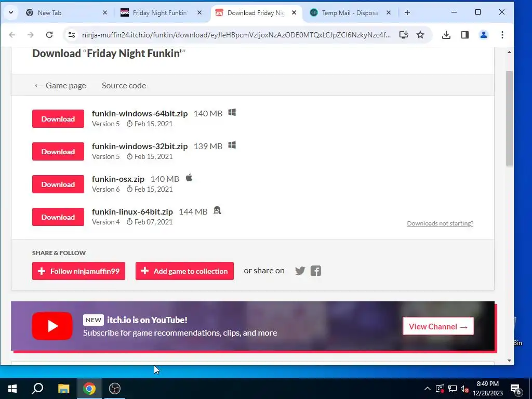532x399 pixels.
Task: Open Chrome three-dot menu
Action: [x=502, y=35]
